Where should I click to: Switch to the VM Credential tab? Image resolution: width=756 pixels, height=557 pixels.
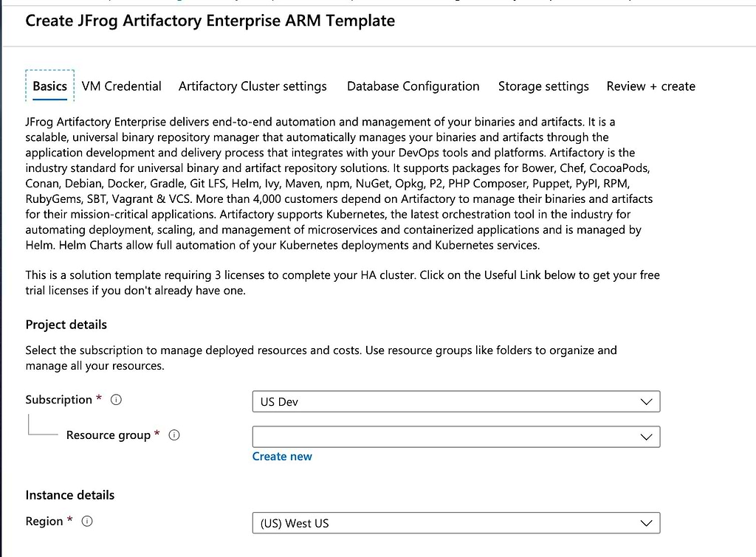tap(122, 86)
